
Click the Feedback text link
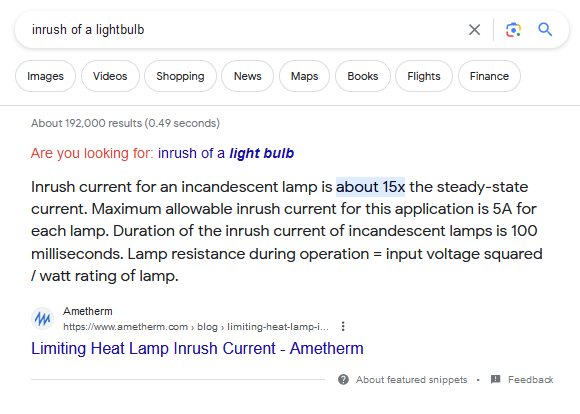pos(530,380)
